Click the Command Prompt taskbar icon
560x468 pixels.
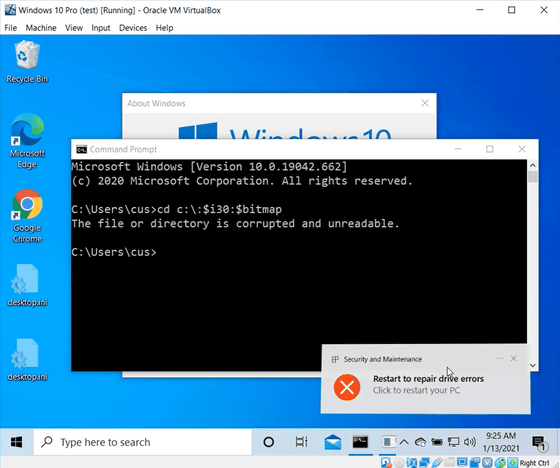coord(360,442)
